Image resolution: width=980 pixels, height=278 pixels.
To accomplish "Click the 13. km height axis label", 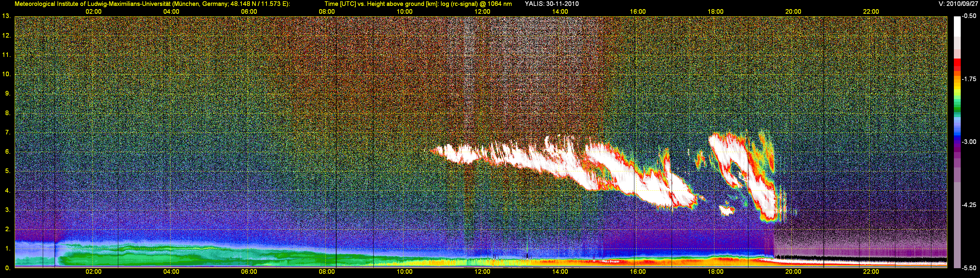I will tap(7, 16).
